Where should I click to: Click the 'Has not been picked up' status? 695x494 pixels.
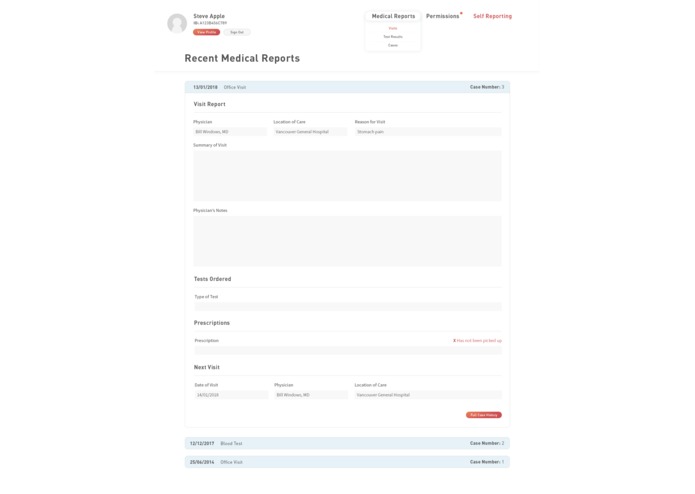477,341
